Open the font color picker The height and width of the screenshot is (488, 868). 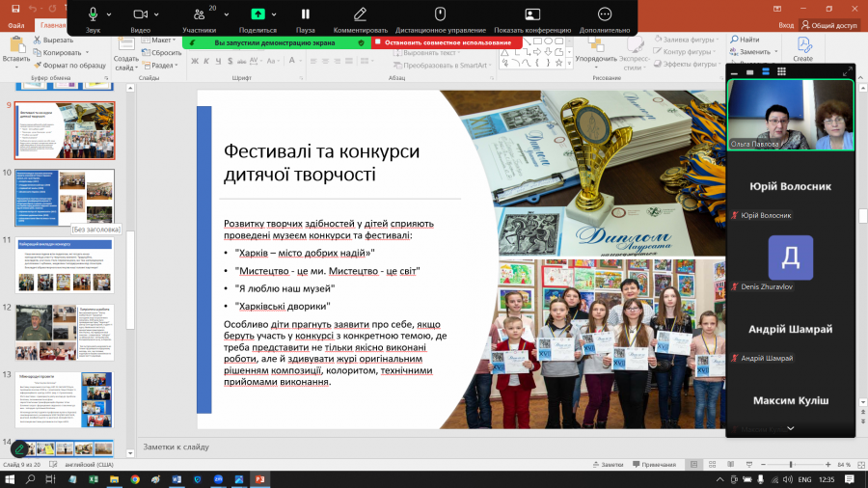(x=292, y=61)
